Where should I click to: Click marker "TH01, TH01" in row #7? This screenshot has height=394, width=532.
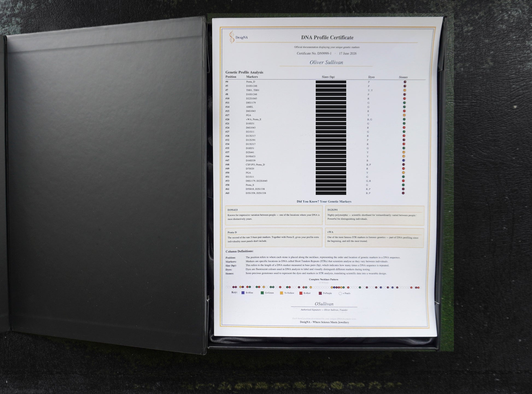coord(253,90)
